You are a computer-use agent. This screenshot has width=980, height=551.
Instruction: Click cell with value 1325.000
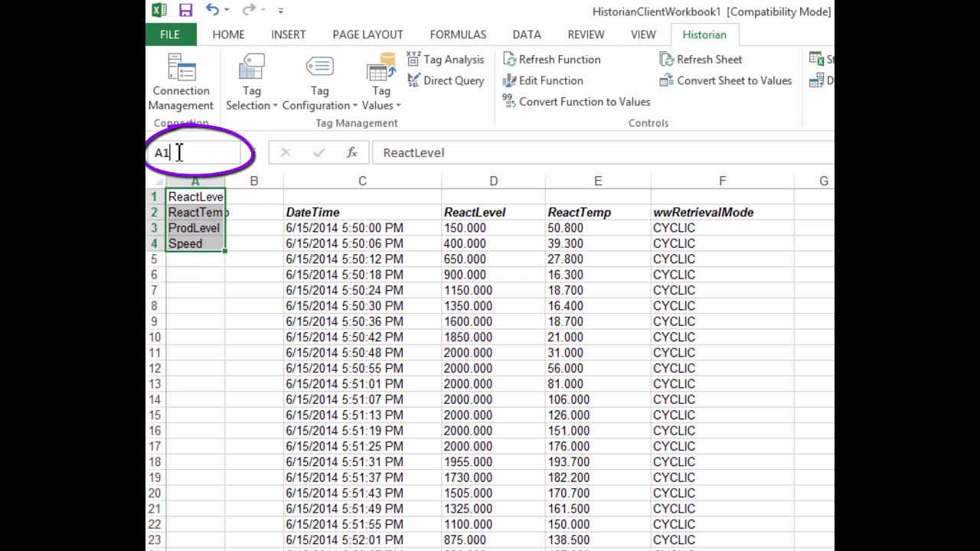coord(493,508)
